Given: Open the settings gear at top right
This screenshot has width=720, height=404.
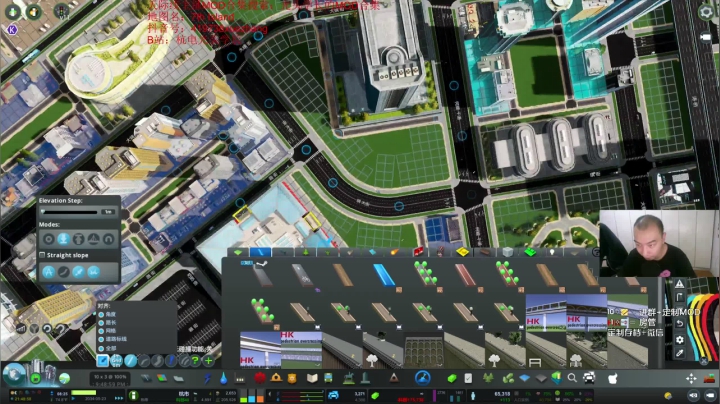Looking at the screenshot, I should [707, 12].
